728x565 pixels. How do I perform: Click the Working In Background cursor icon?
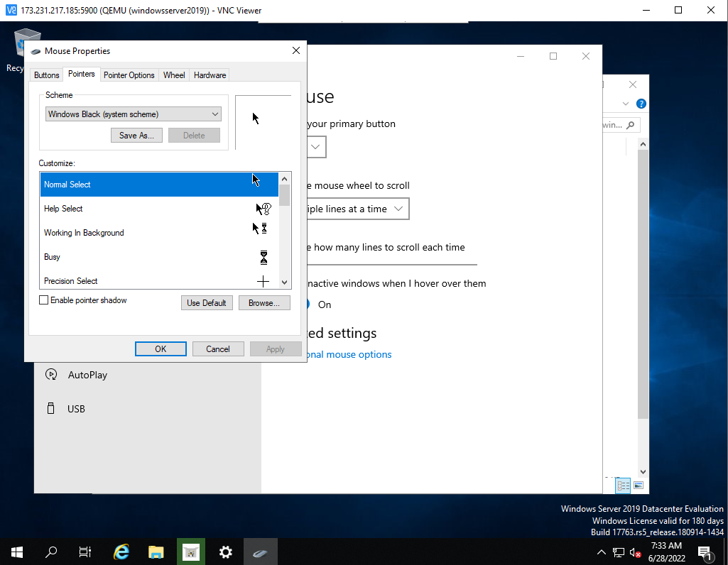pos(259,229)
